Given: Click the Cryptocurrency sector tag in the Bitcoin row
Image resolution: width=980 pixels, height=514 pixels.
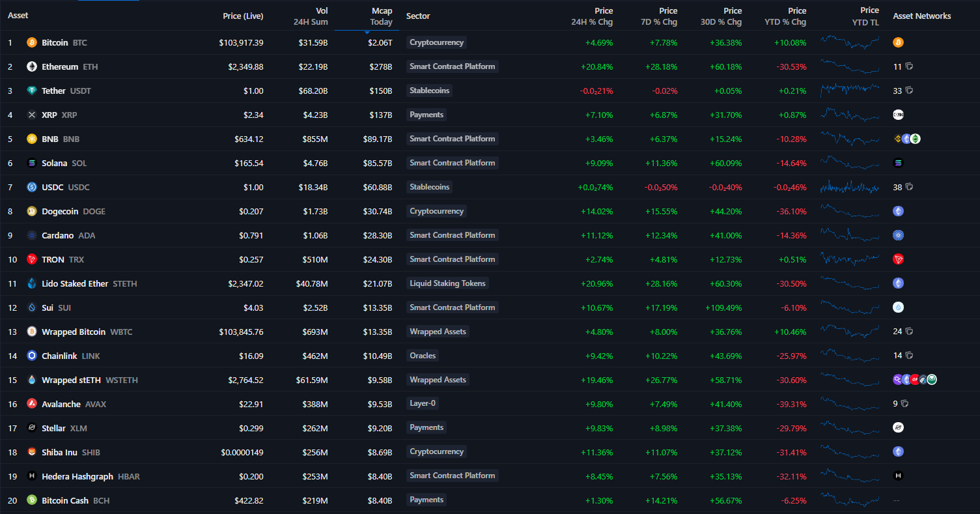Looking at the screenshot, I should [437, 42].
